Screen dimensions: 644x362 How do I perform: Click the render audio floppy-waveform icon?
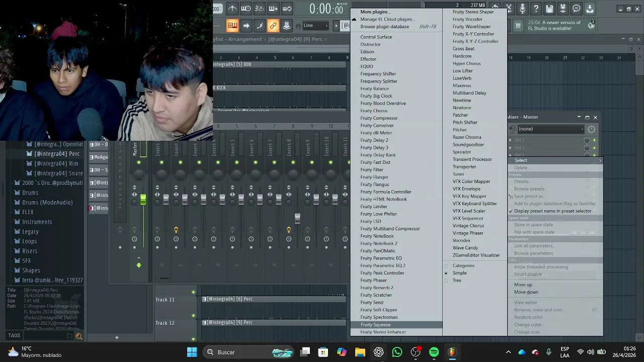click(563, 9)
